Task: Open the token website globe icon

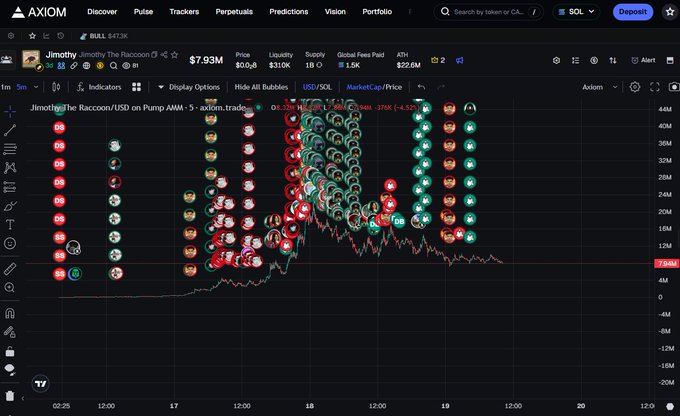Action: coord(87,66)
